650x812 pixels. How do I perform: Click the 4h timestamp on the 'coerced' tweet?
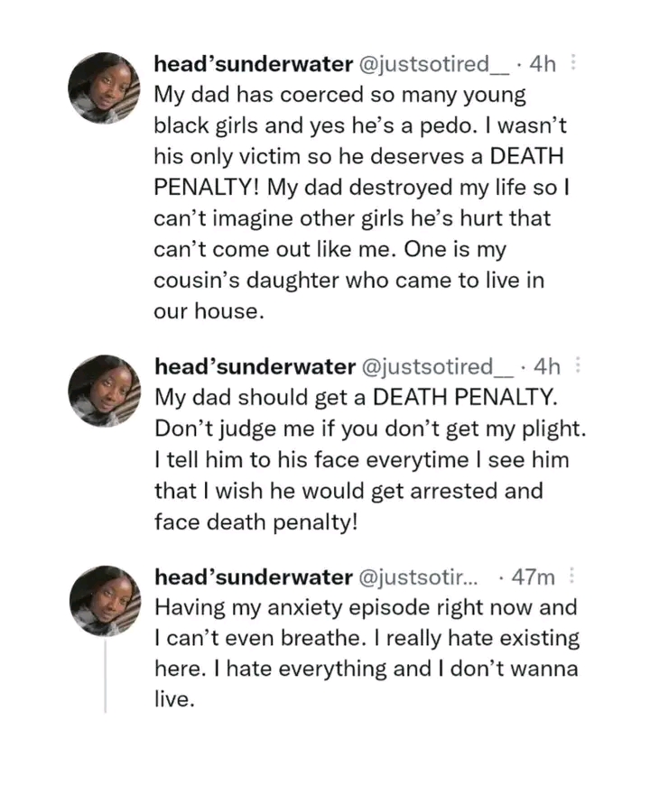546,65
